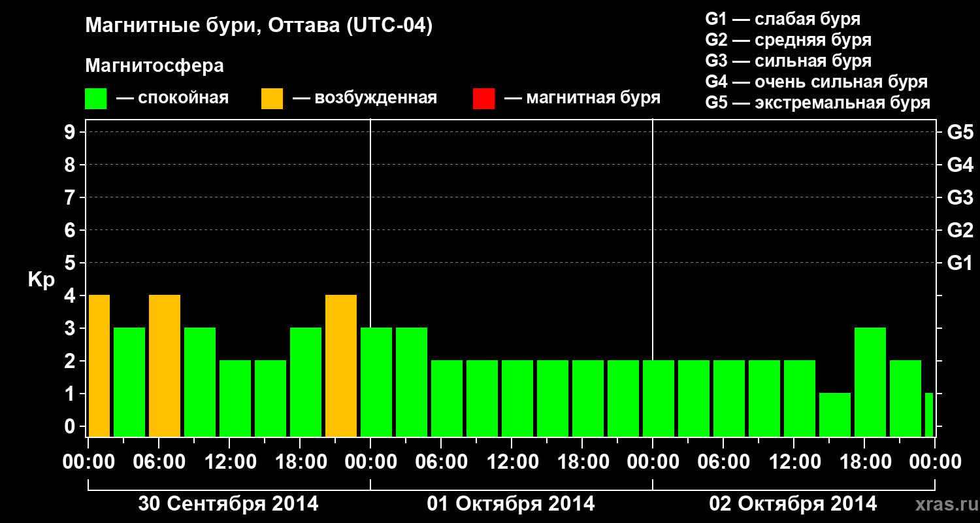Screen dimensions: 980x523
Task: Click the orange 'возбужденная' legend swatch
Action: [272, 99]
